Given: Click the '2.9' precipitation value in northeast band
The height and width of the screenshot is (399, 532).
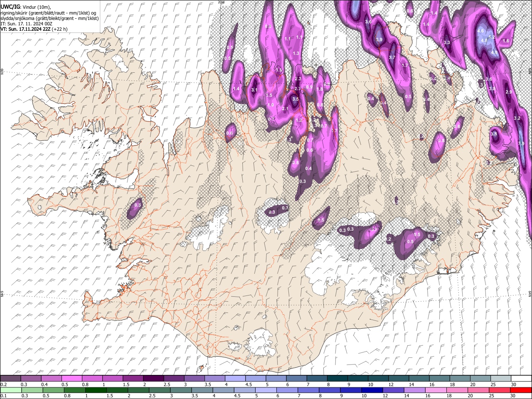Looking at the screenshot, I should click(x=508, y=92).
